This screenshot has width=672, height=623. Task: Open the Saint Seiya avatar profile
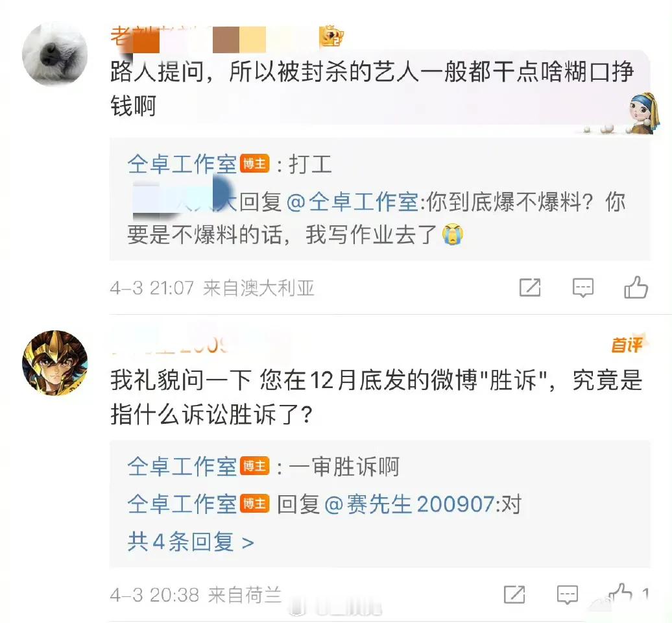(55, 363)
